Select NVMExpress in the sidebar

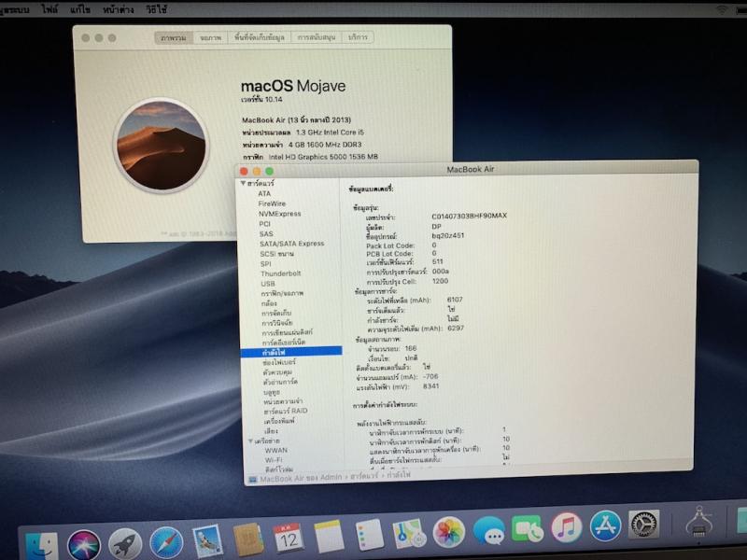click(279, 214)
